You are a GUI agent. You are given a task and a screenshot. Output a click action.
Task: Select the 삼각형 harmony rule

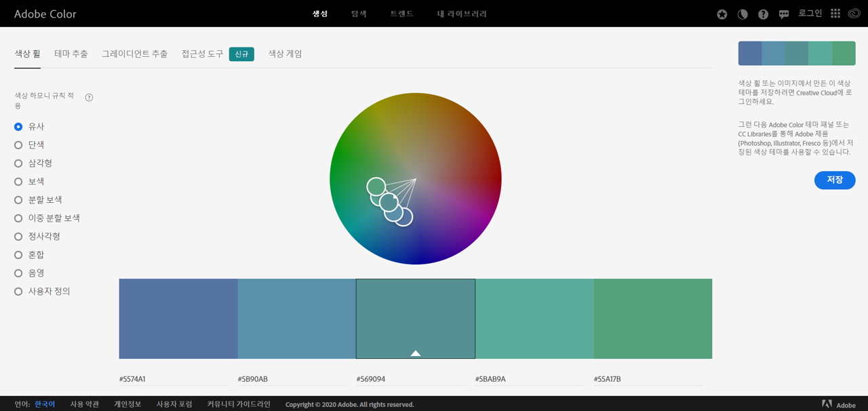(x=33, y=163)
